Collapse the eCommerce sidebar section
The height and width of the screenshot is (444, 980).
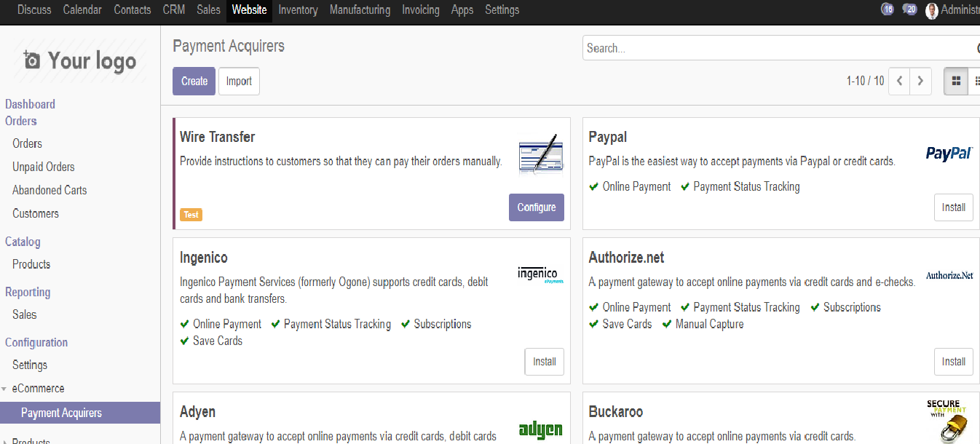point(5,389)
